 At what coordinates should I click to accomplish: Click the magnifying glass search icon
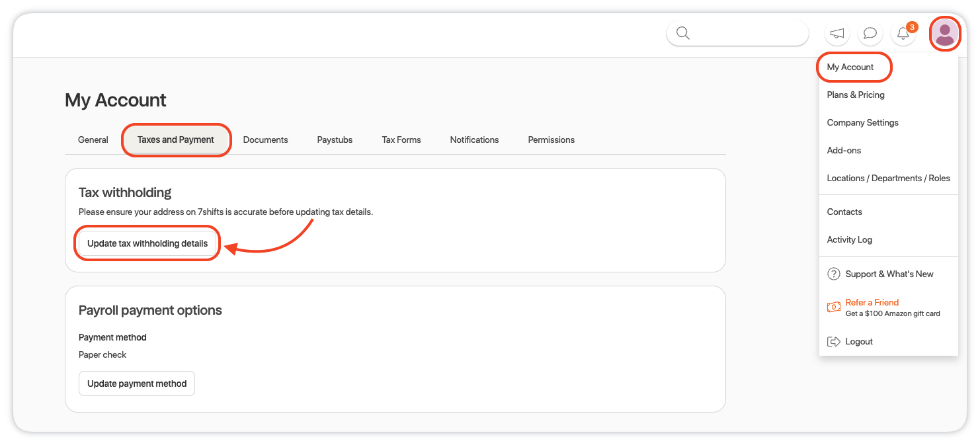tap(683, 33)
